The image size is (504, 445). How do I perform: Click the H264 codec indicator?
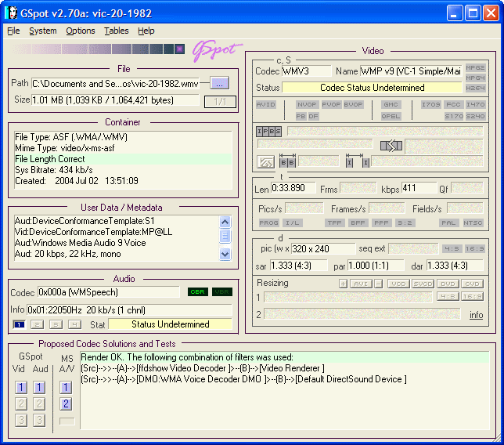475,89
